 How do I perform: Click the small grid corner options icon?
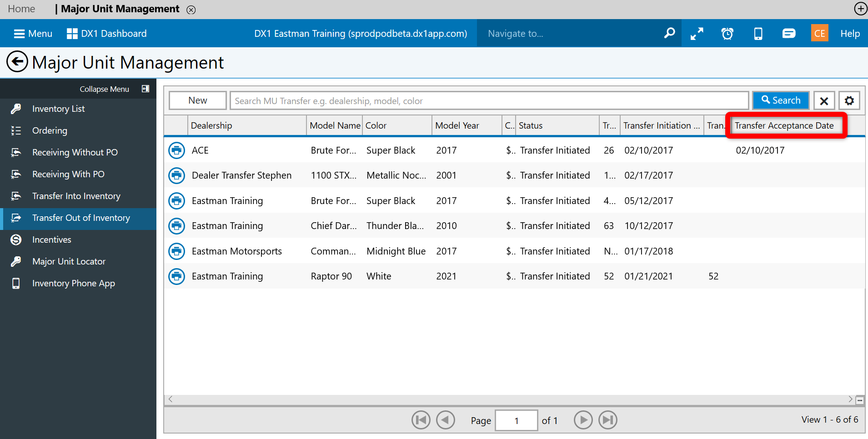pos(859,400)
